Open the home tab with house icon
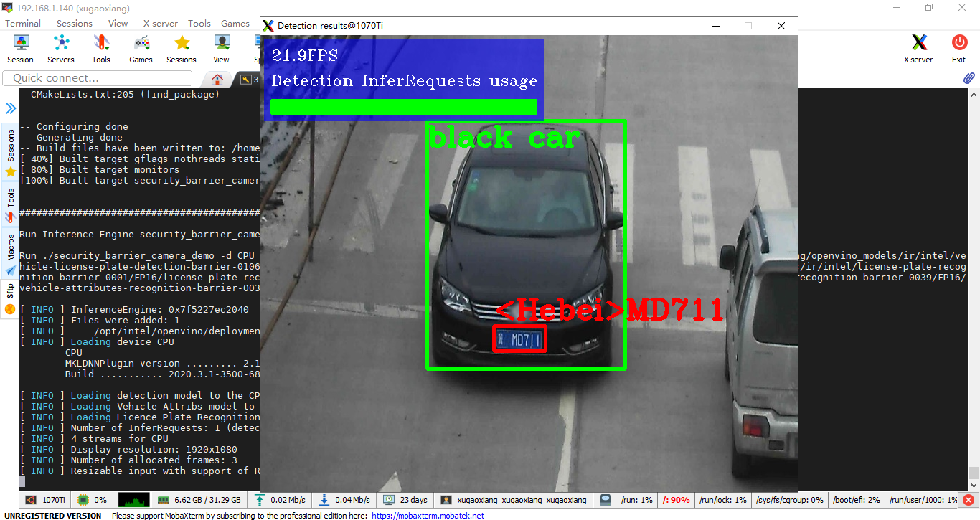Screen dimensions: 980x520 pyautogui.click(x=217, y=79)
